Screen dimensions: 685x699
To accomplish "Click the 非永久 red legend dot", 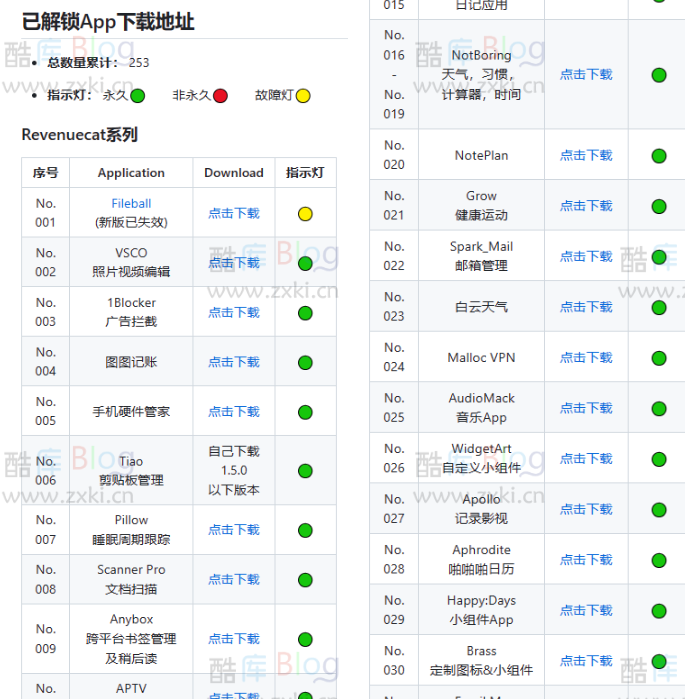I will [x=220, y=96].
